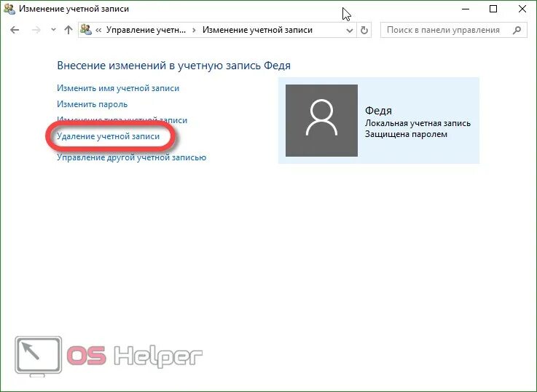Image resolution: width=537 pixels, height=392 pixels.
Task: Minimize the account settings window
Action: pos(465,9)
